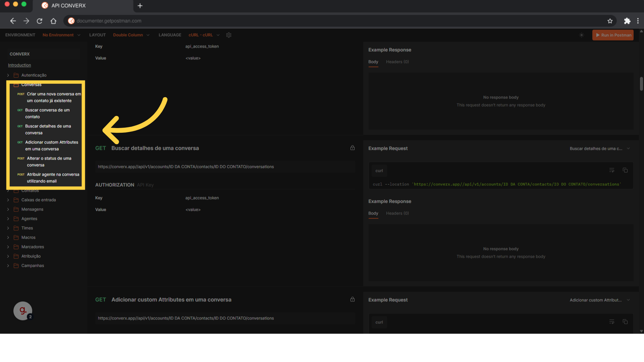The image size is (644, 362).
Task: Select the Body tab in top Example Response
Action: coord(373,62)
